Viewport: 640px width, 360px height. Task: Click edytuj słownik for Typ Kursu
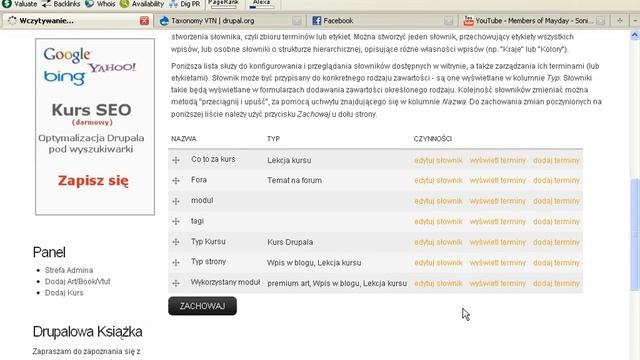tap(438, 242)
